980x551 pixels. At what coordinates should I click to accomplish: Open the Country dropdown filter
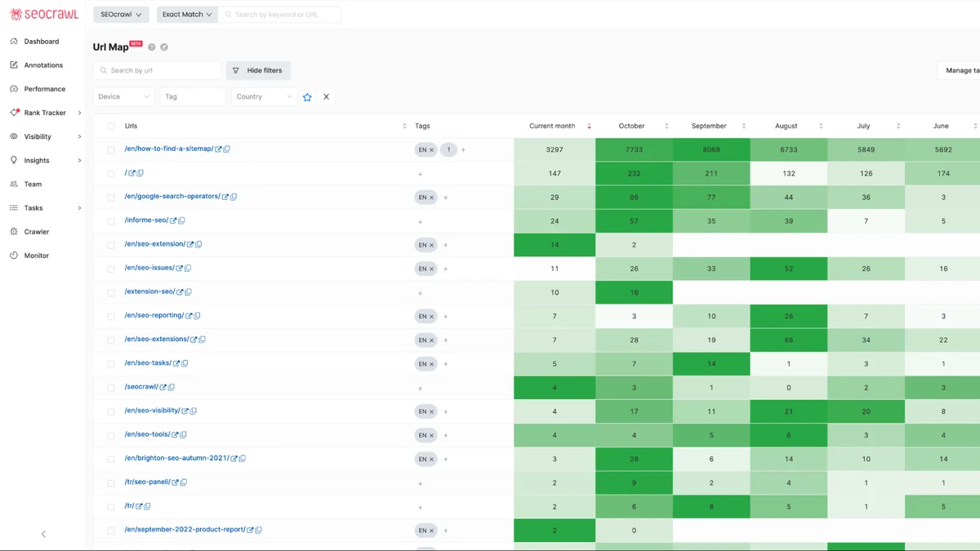pos(264,96)
